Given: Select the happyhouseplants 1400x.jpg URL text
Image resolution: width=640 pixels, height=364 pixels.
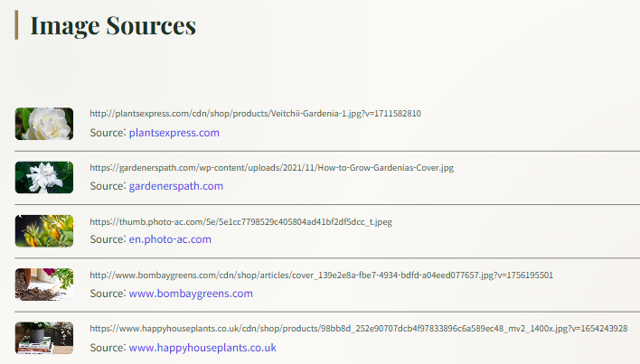Looking at the screenshot, I should [x=358, y=329].
